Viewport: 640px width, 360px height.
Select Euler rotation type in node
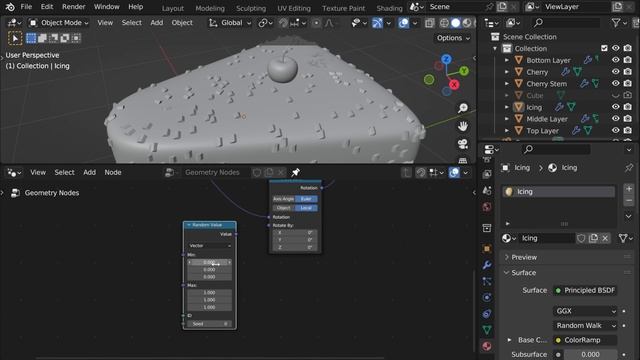(x=306, y=199)
